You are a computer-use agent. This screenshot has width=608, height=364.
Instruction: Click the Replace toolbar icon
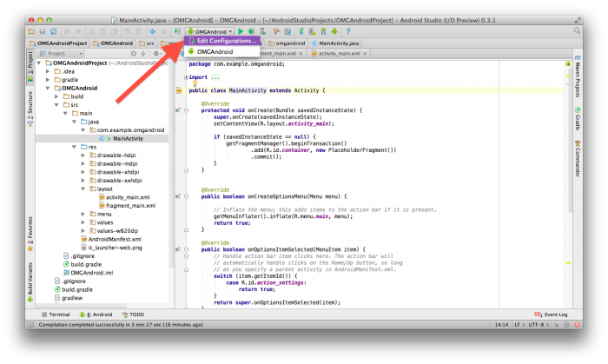coord(139,31)
